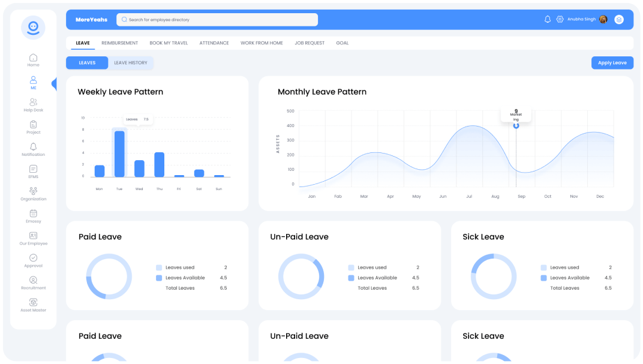Open the Asset Master sidebar icon
Image resolution: width=643 pixels, height=364 pixels.
click(33, 302)
